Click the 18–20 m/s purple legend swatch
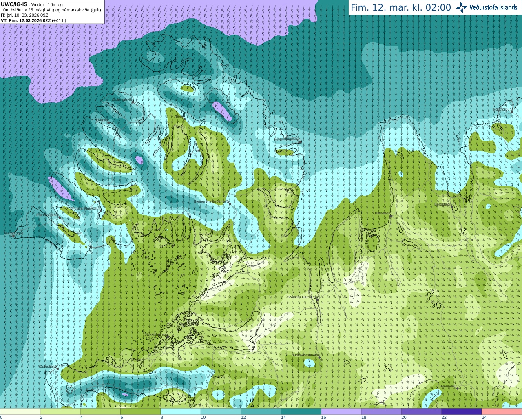Viewport: 522px width, 420px height. point(382,411)
